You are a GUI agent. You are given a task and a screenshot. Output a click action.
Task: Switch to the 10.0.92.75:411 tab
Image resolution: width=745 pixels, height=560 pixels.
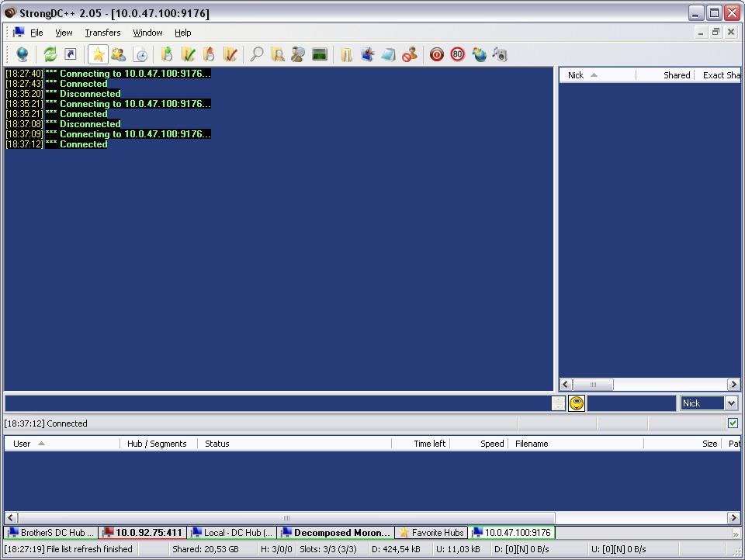[143, 533]
